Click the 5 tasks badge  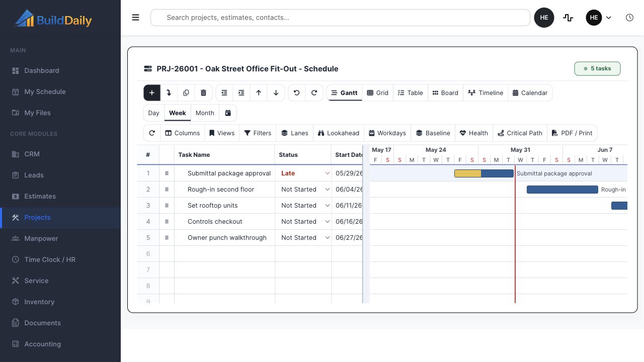(597, 68)
